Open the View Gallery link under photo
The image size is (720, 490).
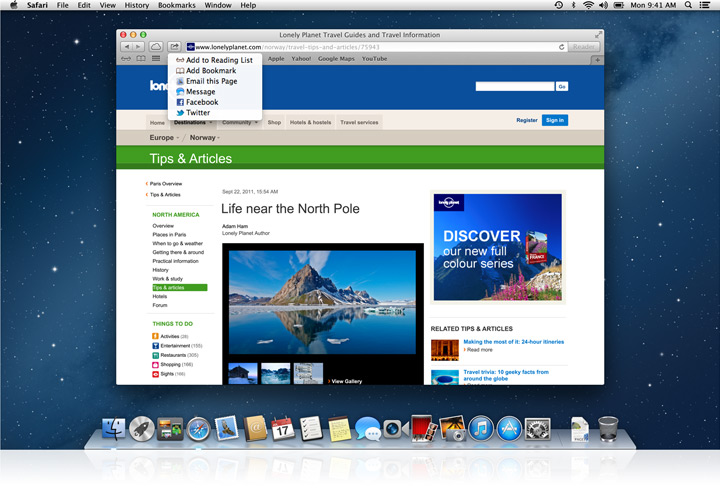pos(345,381)
